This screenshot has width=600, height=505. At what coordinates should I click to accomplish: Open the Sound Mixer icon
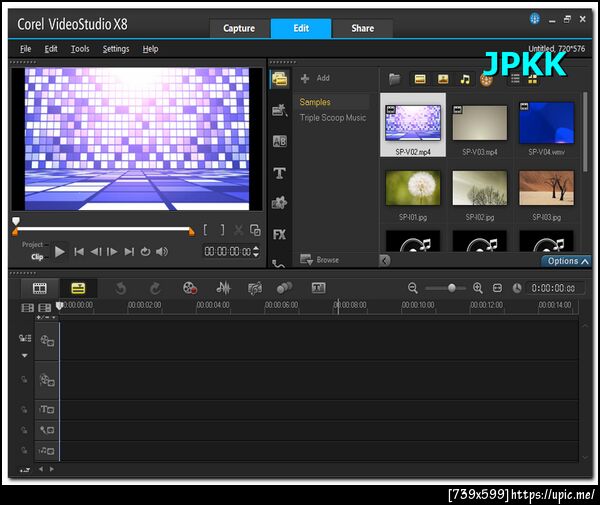point(224,288)
